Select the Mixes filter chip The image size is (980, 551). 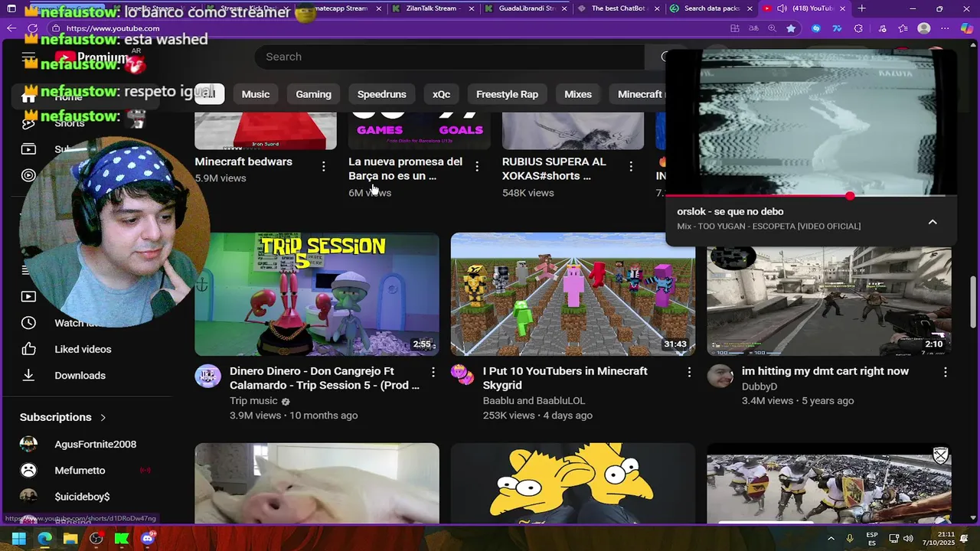point(578,94)
